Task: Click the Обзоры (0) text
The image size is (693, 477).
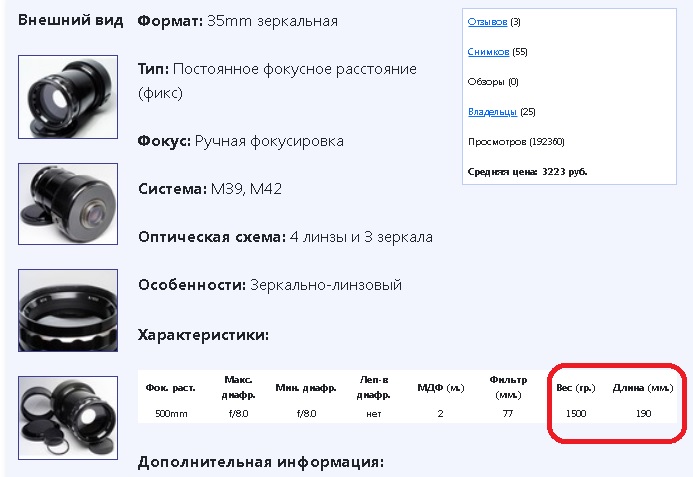Action: [493, 82]
